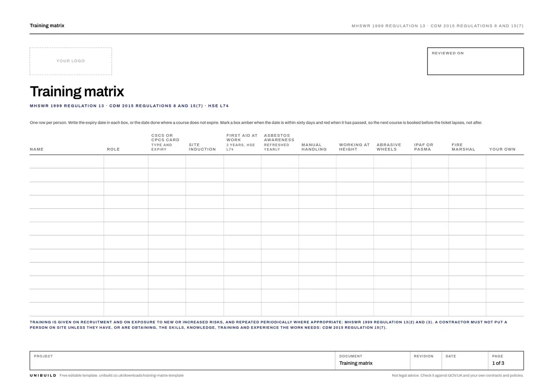This screenshot has width=554, height=392.
Task: Click the footnote beginning TRAINING IS GIVEN ON RECRUITMENT
Action: tap(269, 325)
